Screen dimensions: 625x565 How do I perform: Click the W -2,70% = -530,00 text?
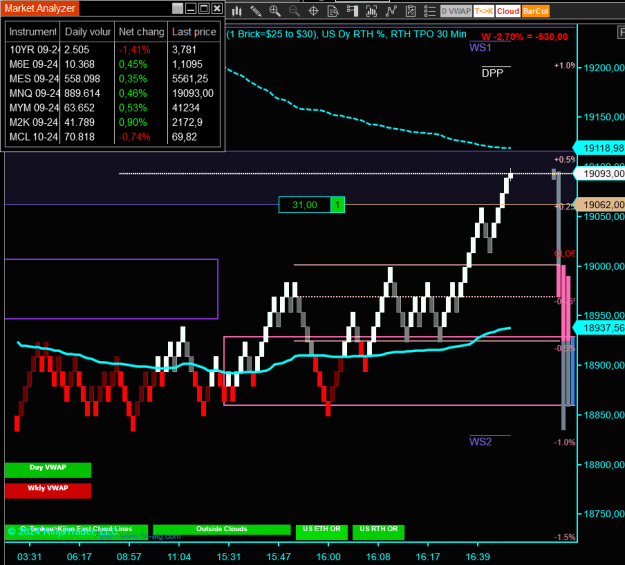(525, 37)
